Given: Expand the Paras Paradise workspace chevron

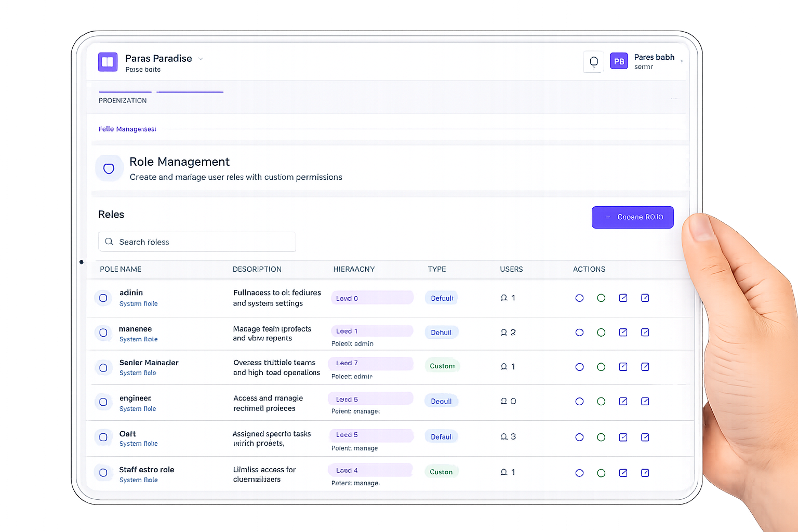Looking at the screenshot, I should pos(201,59).
